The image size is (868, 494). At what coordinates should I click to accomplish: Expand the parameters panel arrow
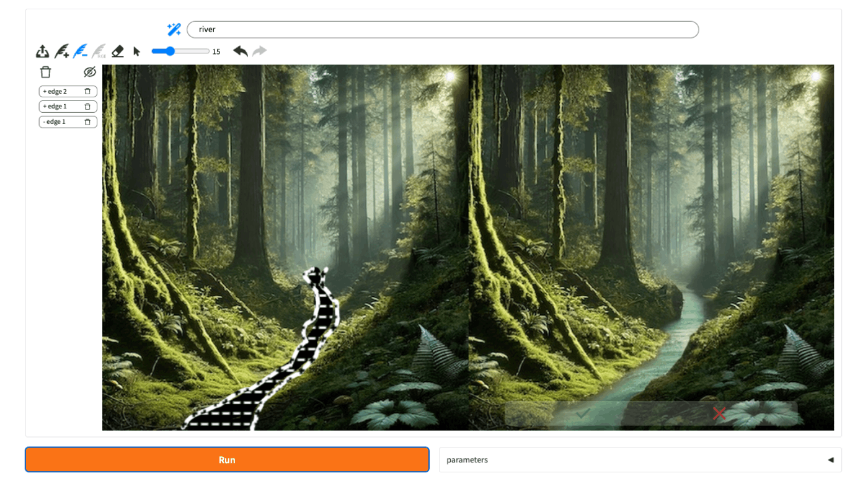[x=831, y=460]
